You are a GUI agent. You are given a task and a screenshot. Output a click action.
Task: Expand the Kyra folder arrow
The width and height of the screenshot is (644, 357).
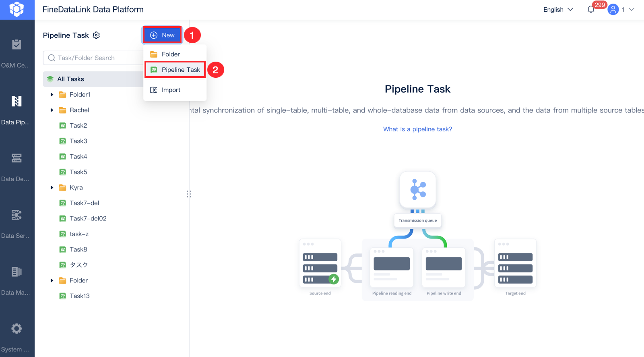(x=52, y=187)
